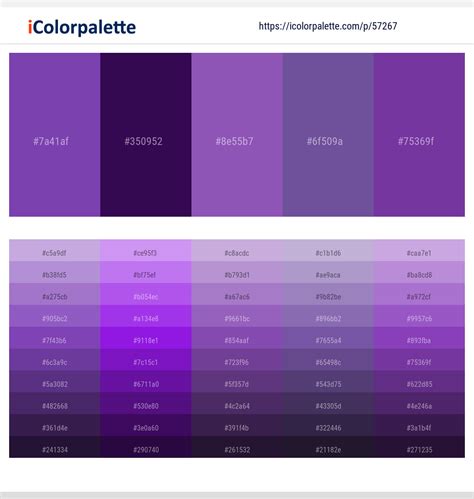Select the #7a41af large color swatch
Image resolution: width=474 pixels, height=499 pixels.
coord(55,135)
